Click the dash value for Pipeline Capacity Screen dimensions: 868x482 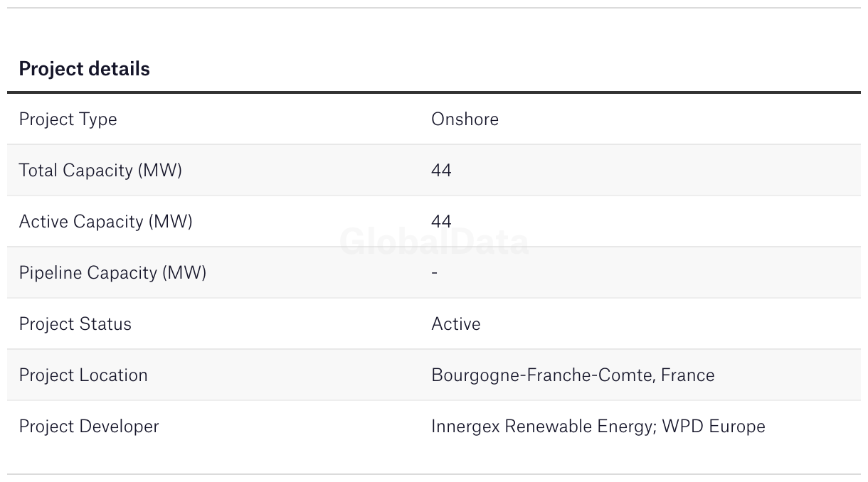point(434,272)
